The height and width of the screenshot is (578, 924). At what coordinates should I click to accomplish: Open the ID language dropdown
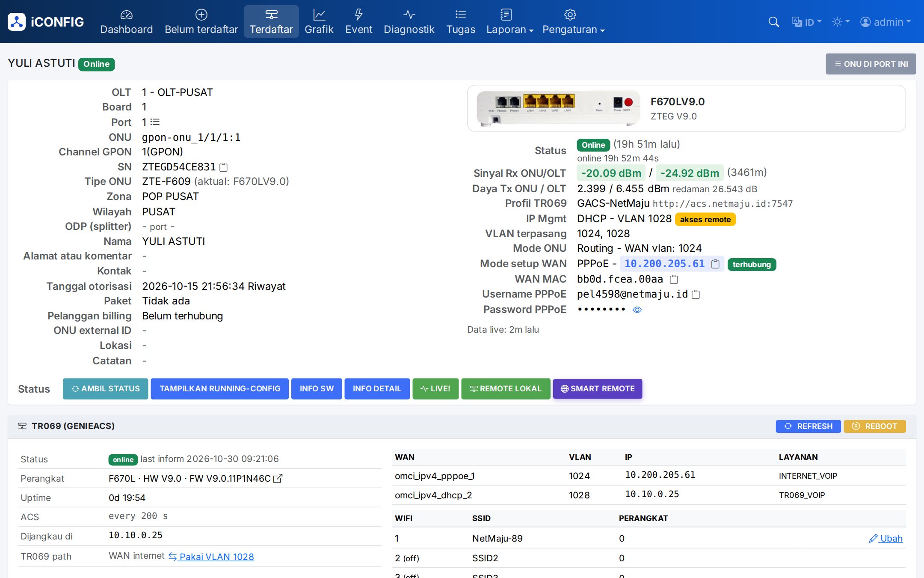[806, 22]
